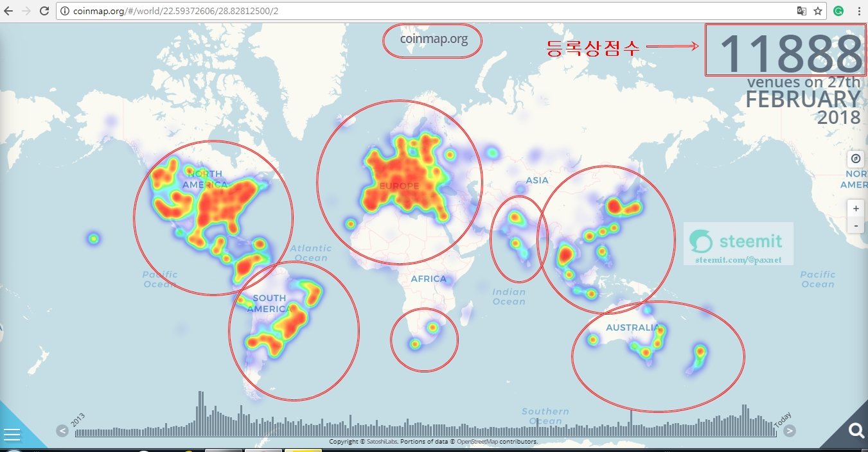Zoom out using the minus button

tap(855, 225)
